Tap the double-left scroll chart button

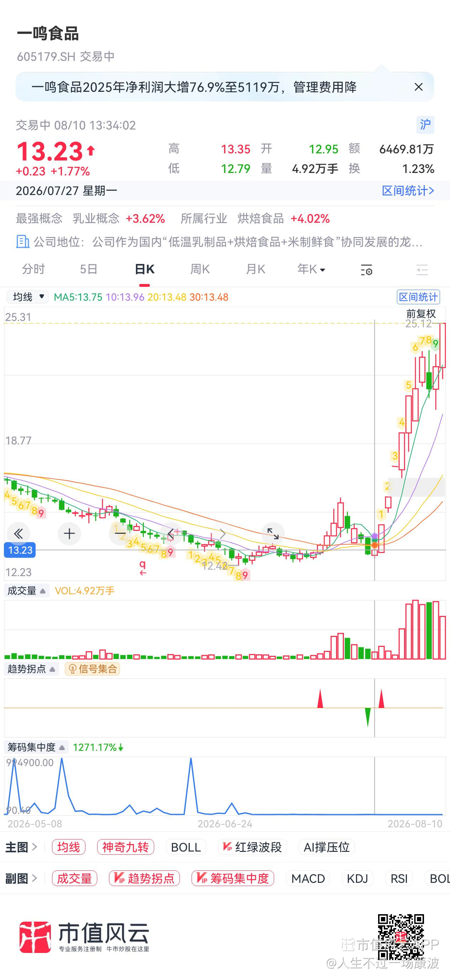[18, 534]
